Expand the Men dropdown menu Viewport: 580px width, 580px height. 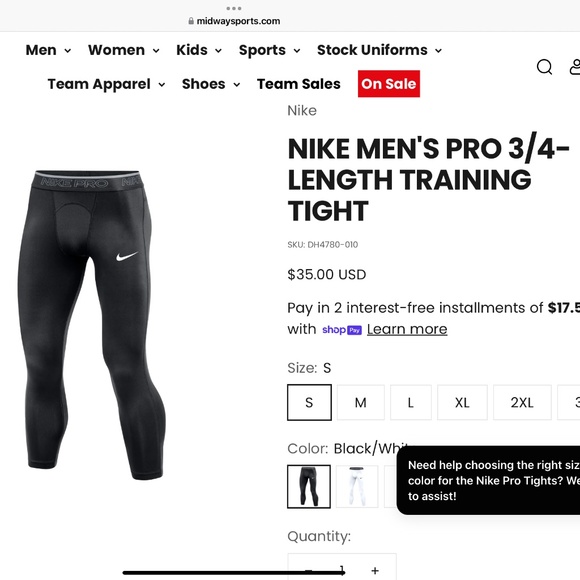point(48,50)
